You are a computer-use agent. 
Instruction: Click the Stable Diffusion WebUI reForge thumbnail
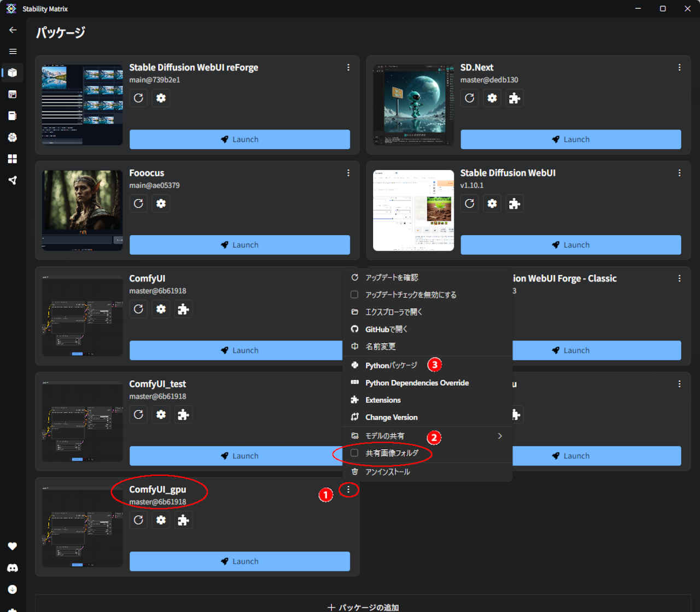pyautogui.click(x=82, y=105)
